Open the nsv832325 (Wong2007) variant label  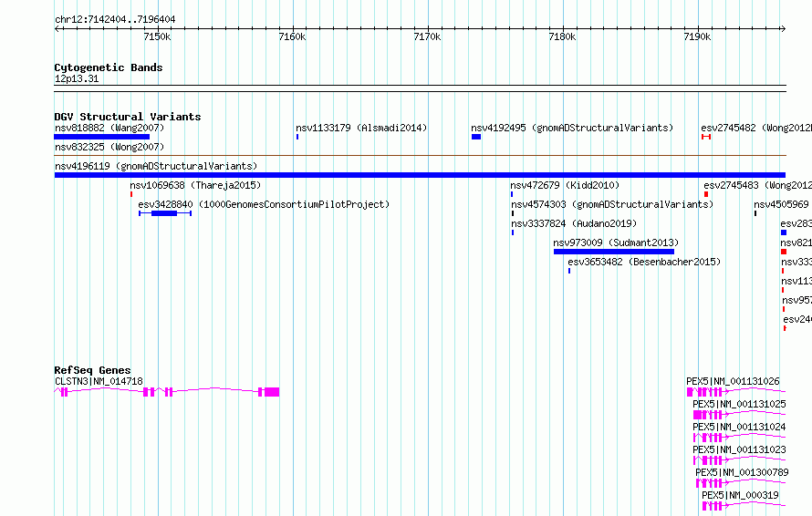(x=109, y=147)
